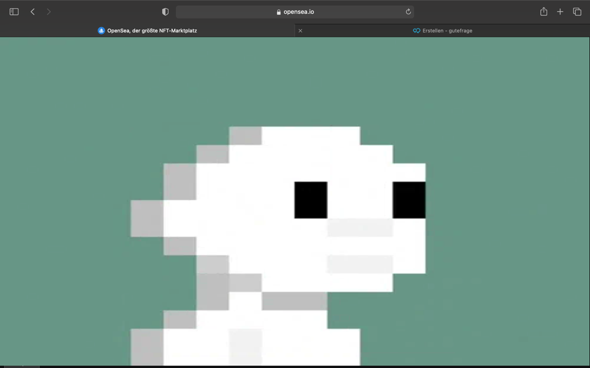Show the tab overview
This screenshot has height=368, width=590.
pos(577,12)
